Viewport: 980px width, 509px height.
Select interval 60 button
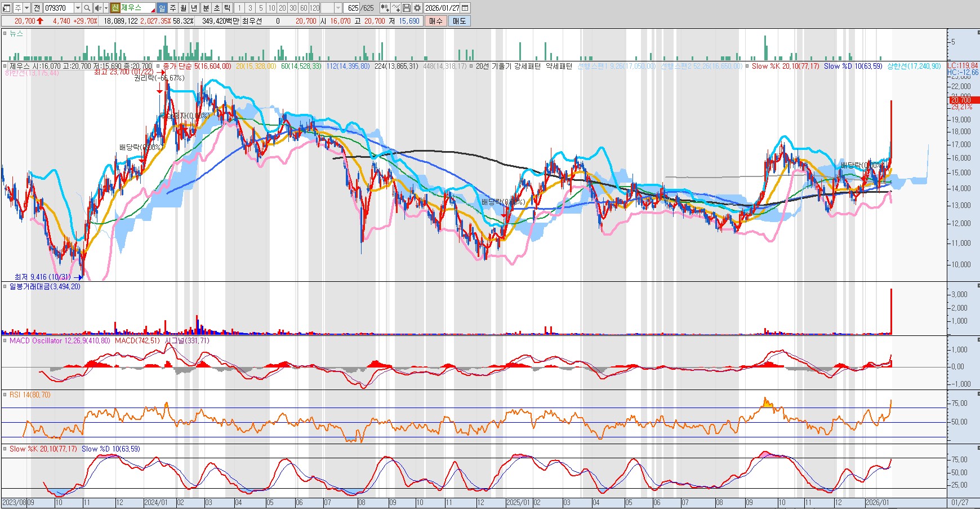(304, 8)
